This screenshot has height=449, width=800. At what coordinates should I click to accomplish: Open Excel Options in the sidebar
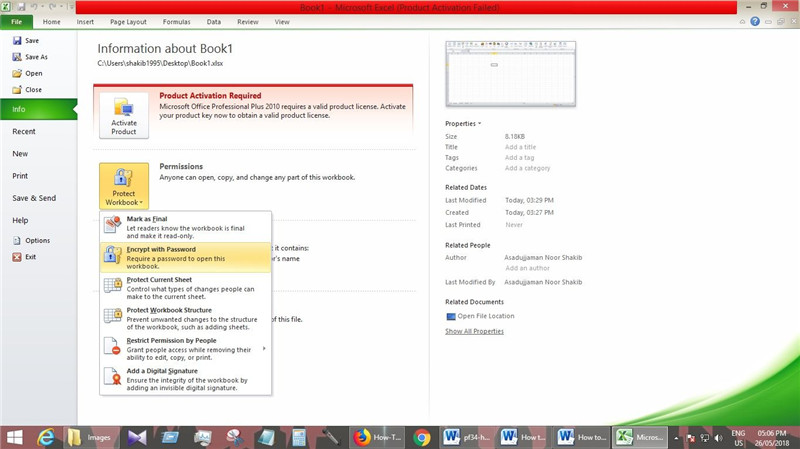point(32,240)
